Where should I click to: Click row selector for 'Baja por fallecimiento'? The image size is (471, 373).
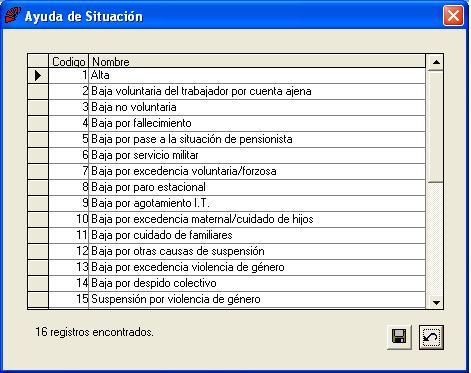(38, 123)
